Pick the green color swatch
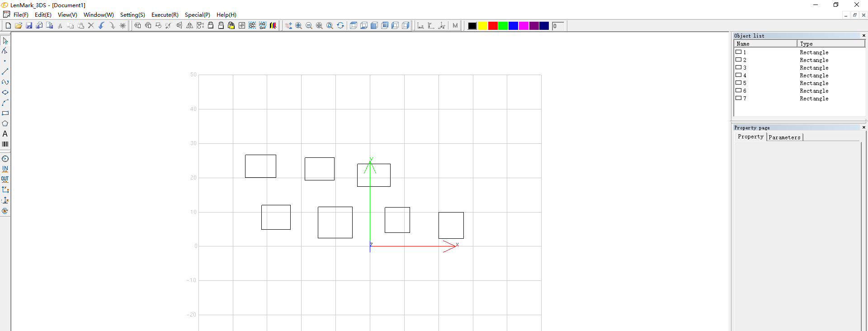The height and width of the screenshot is (331, 868). [x=503, y=26]
